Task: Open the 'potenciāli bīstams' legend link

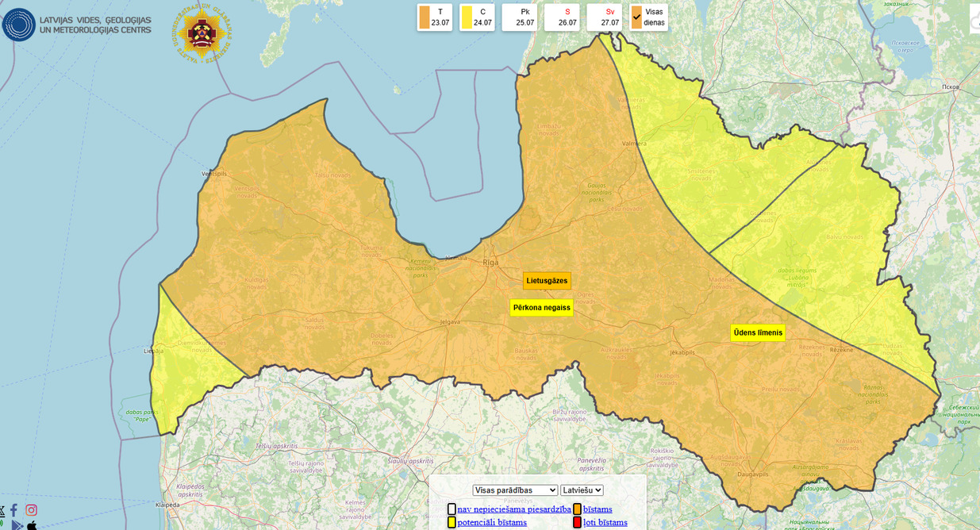Action: (492, 522)
